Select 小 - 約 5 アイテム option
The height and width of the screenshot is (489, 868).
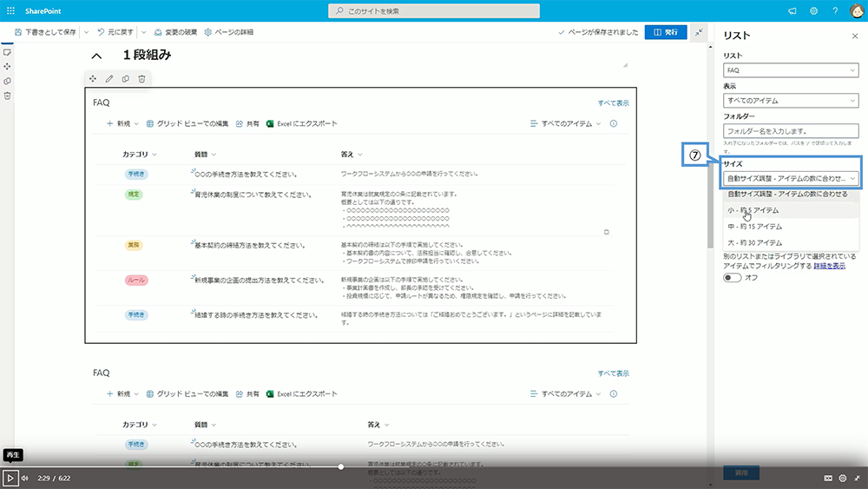coord(791,210)
